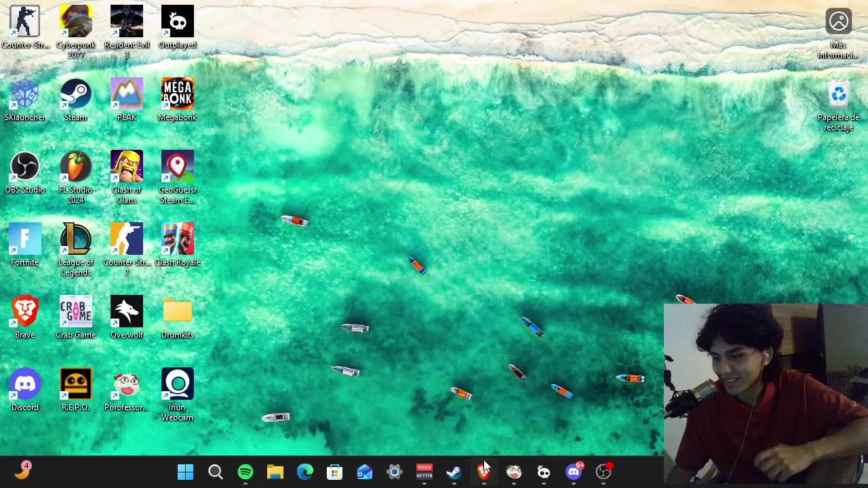
Task: Select the League of Legends desktop icon
Action: (x=76, y=249)
